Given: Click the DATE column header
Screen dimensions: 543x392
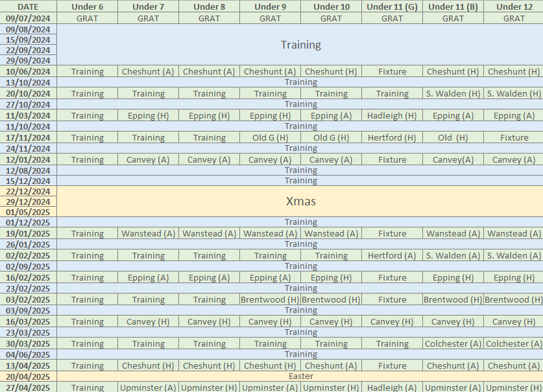Looking at the screenshot, I should point(27,7).
